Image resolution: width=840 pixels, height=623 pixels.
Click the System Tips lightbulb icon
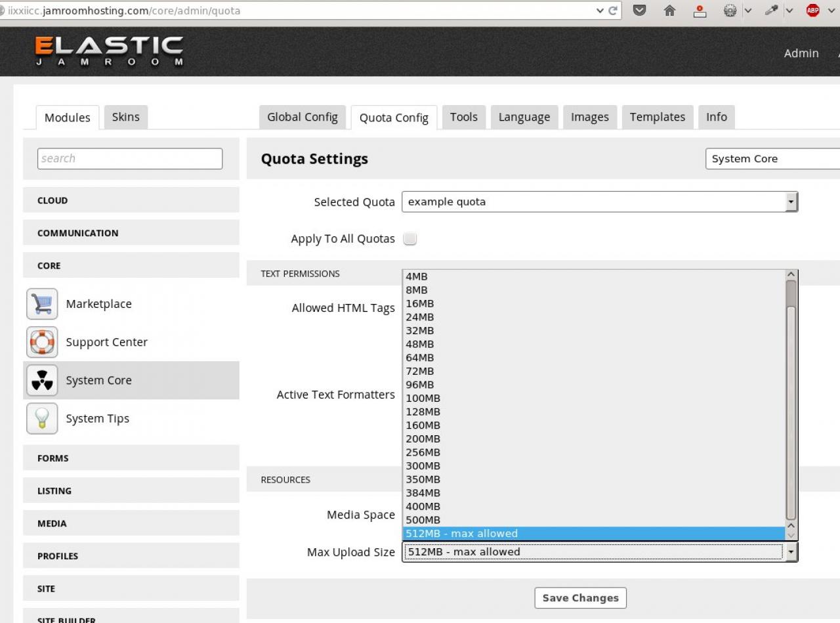42,418
